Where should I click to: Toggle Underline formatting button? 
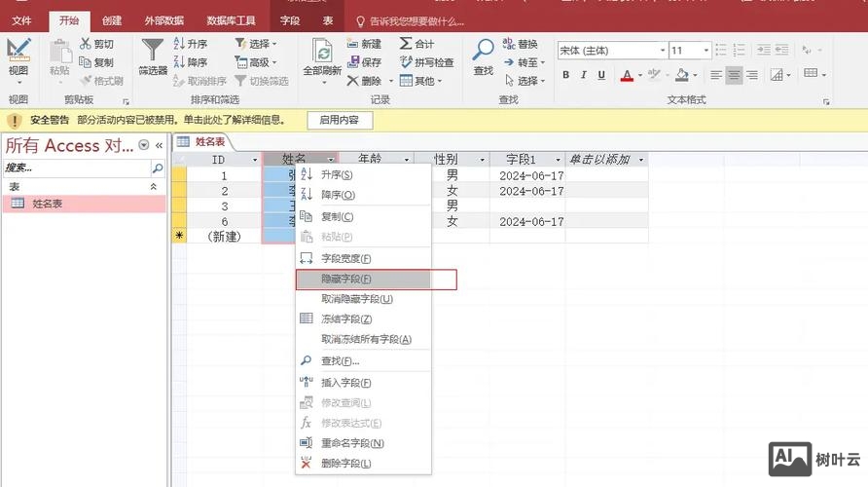601,75
